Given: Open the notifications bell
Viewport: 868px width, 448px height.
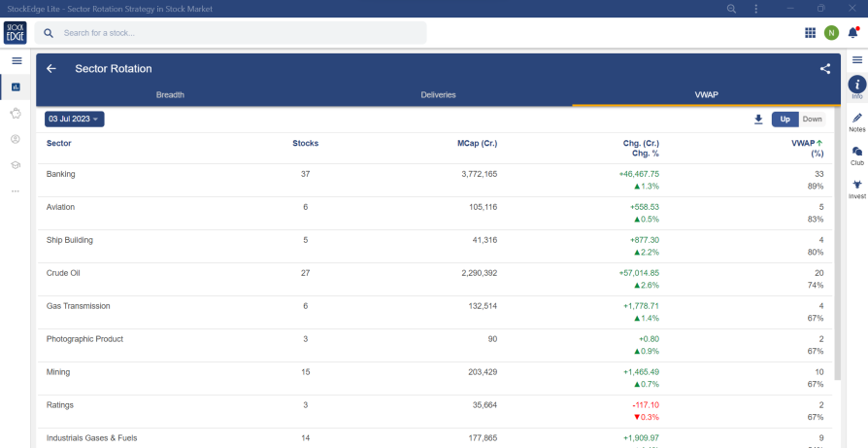Looking at the screenshot, I should coord(852,33).
